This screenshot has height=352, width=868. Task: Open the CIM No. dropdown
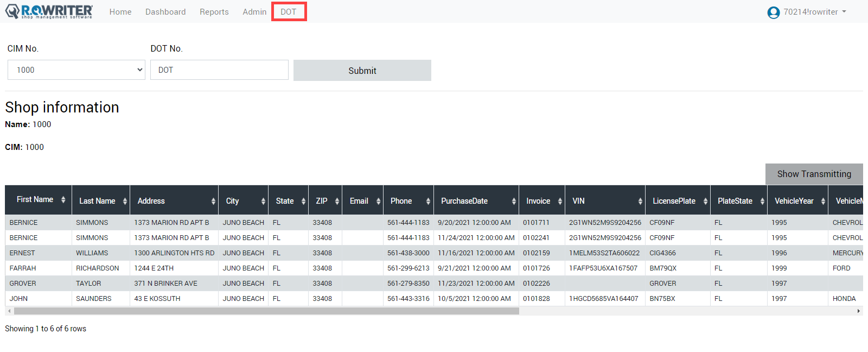point(76,70)
